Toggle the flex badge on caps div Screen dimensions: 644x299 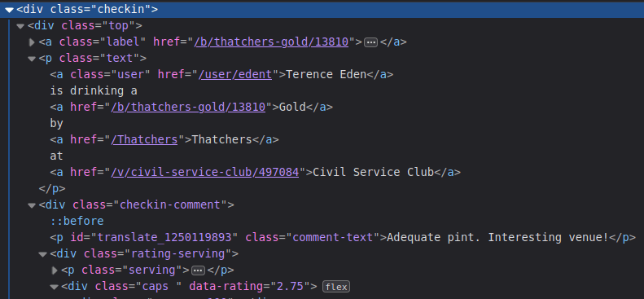336,287
